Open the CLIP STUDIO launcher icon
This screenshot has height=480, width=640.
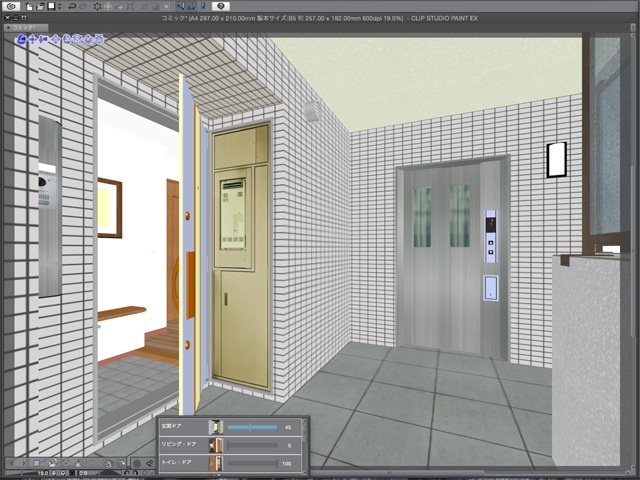coord(11,6)
